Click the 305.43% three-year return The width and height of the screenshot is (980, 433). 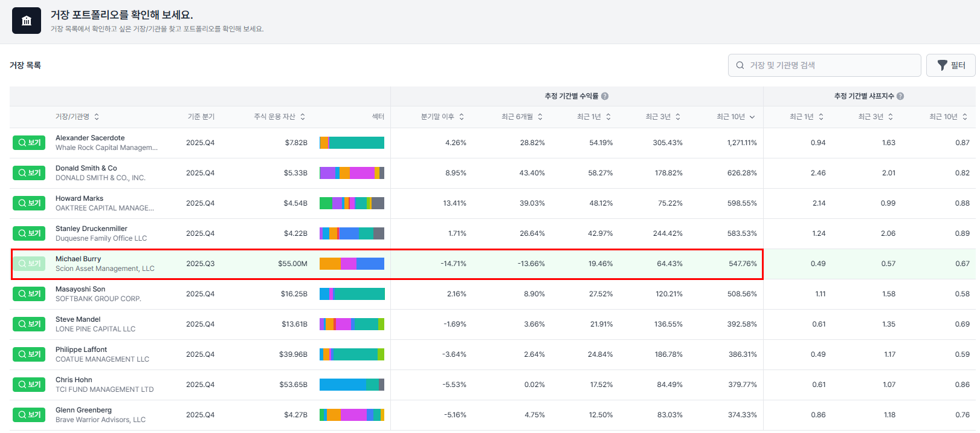coord(668,143)
